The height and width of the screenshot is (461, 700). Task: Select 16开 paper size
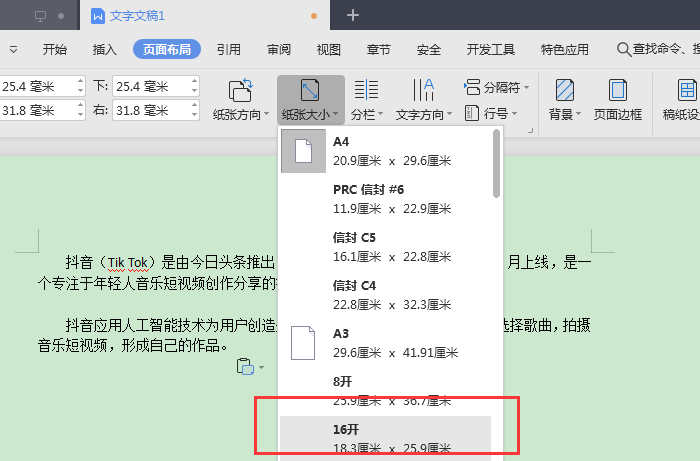(x=386, y=438)
